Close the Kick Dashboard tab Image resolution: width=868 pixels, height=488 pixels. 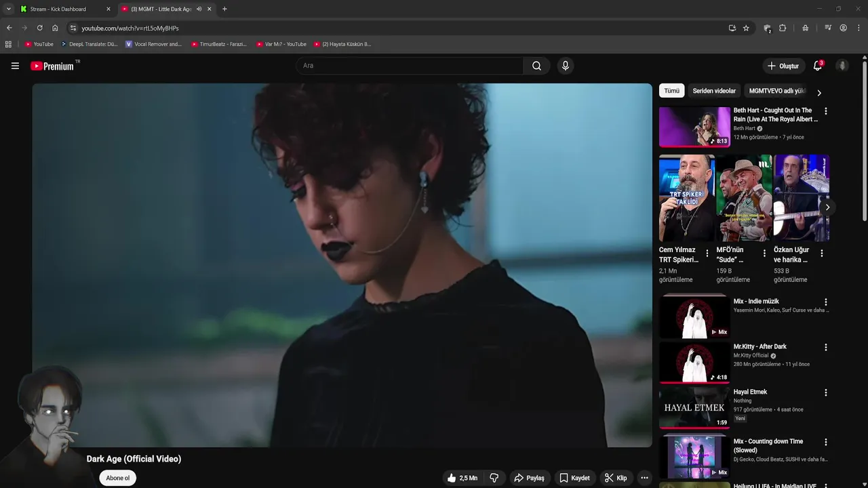point(108,9)
